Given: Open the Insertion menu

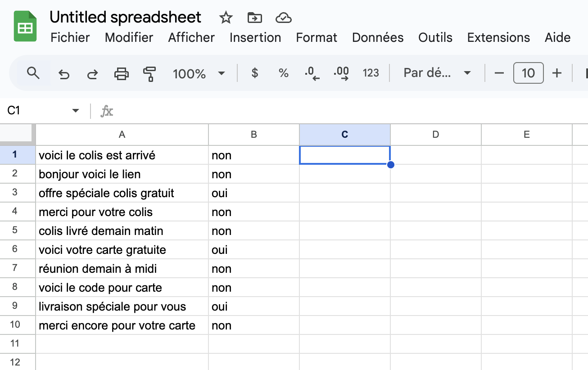Looking at the screenshot, I should 255,37.
